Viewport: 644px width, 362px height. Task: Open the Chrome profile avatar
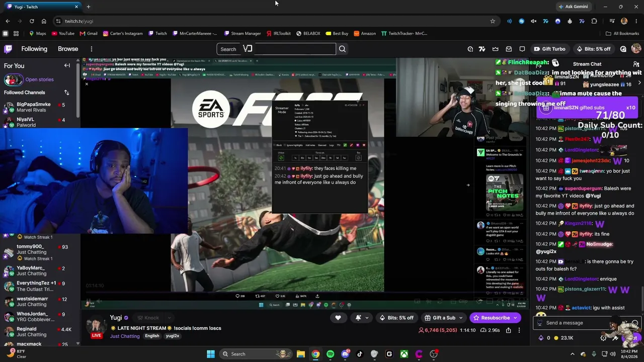tap(624, 21)
